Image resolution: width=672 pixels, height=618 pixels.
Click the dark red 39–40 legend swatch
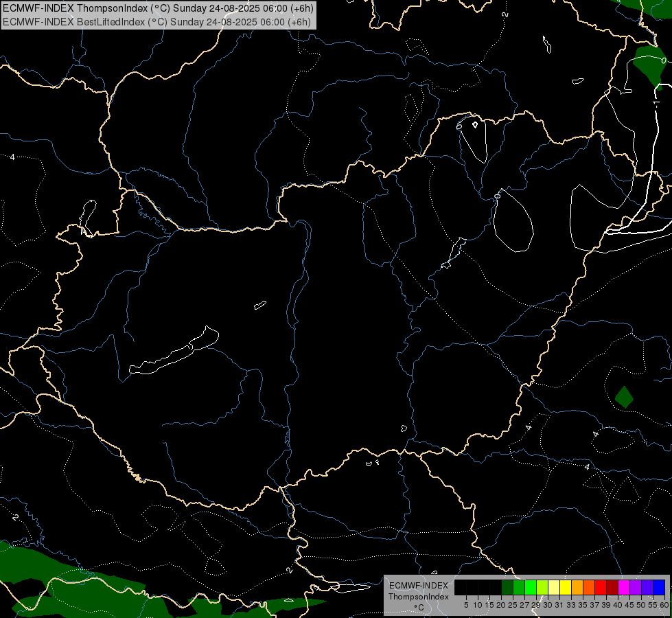(x=612, y=587)
